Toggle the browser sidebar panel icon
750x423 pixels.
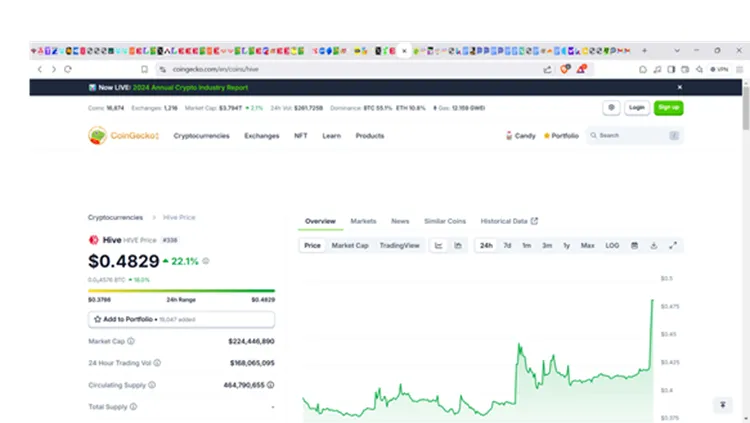(x=671, y=69)
